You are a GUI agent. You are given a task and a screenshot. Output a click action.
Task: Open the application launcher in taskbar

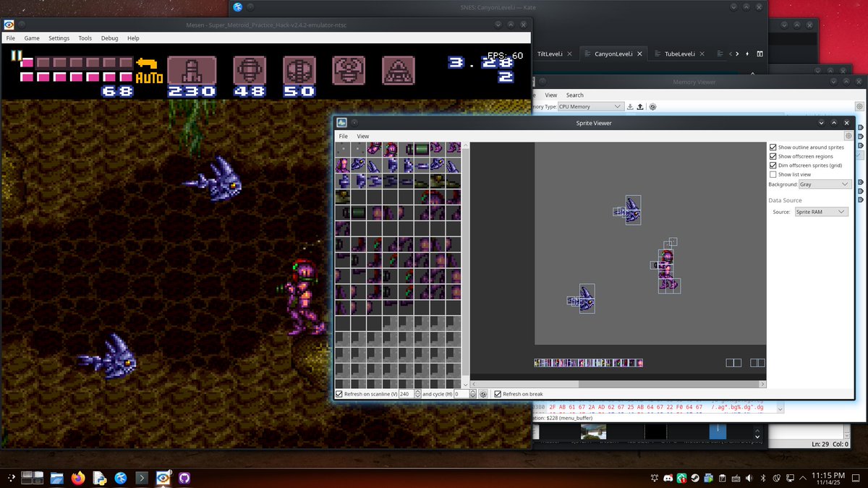[11, 478]
